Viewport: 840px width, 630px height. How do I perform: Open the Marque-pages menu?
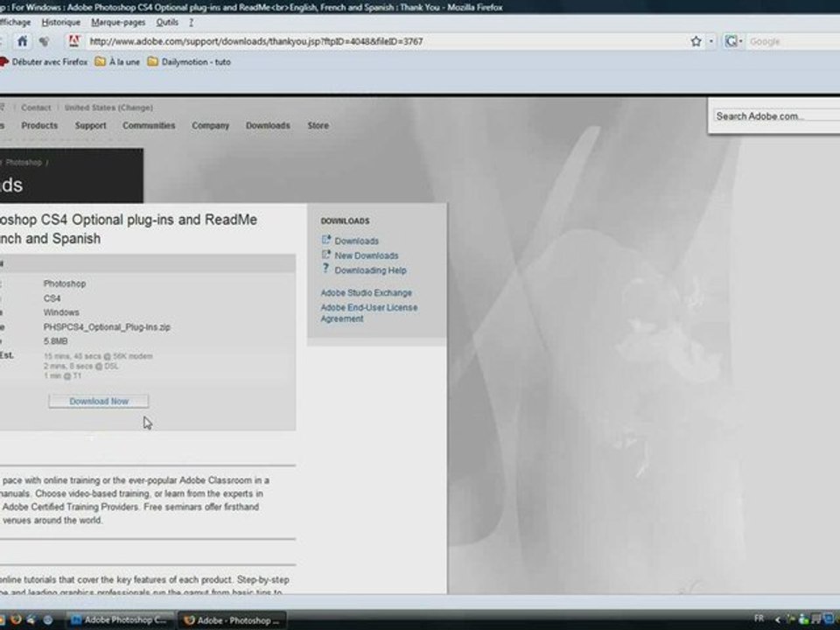(x=118, y=23)
